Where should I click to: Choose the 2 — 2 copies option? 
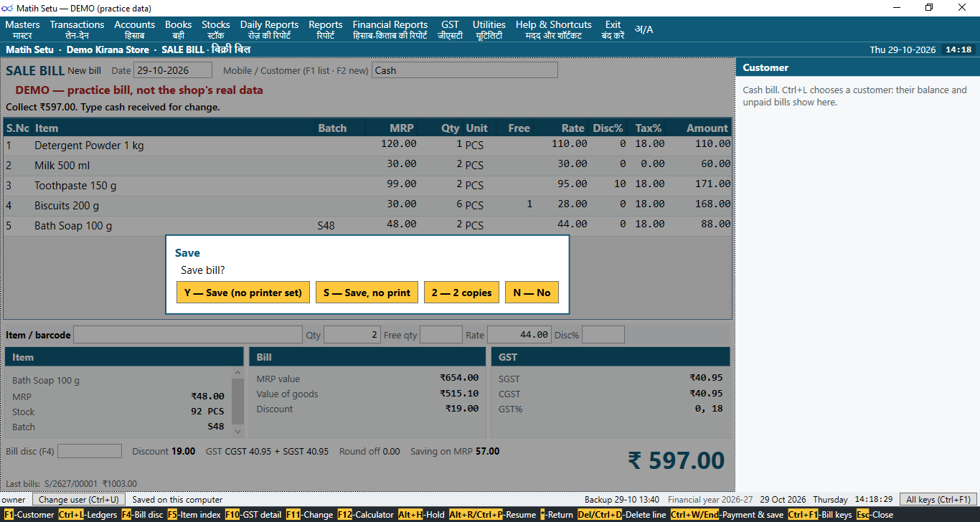coord(461,293)
